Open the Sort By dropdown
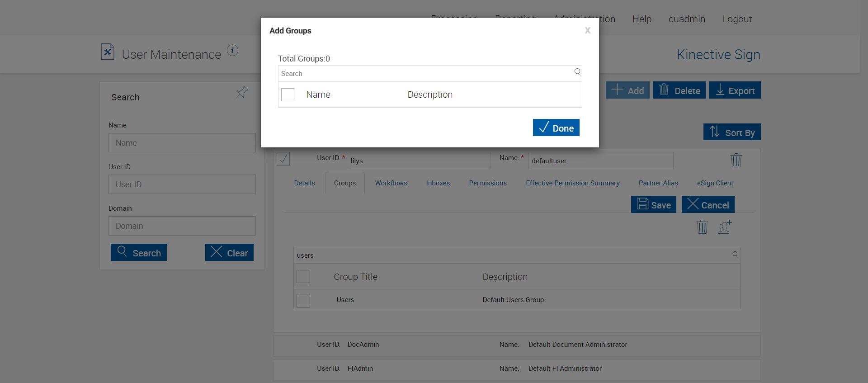 pyautogui.click(x=732, y=132)
